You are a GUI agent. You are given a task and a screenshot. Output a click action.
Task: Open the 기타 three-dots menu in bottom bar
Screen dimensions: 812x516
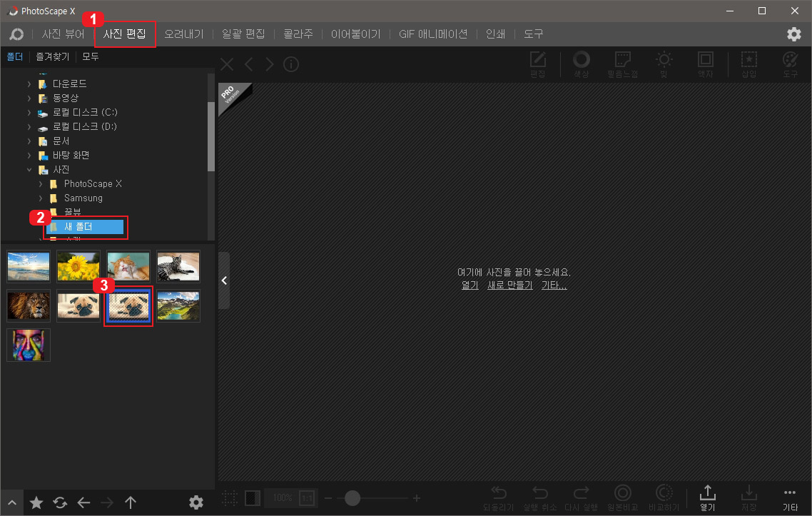[791, 498]
